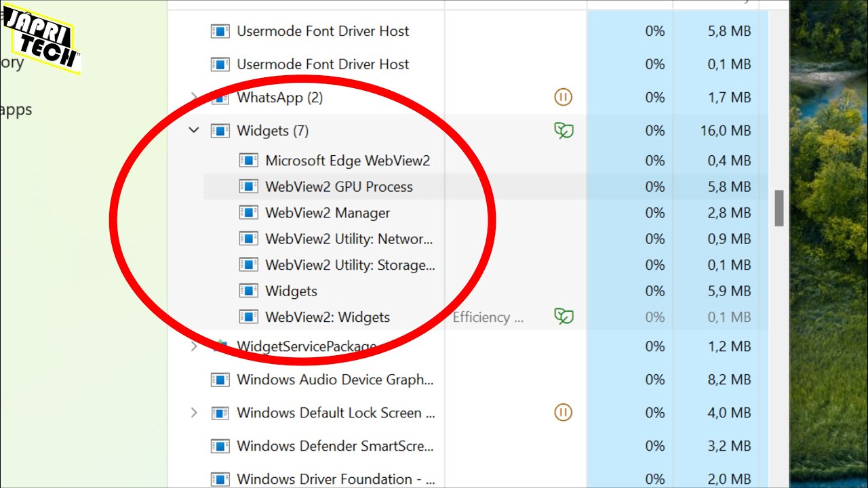Click the WebView2 Utility: Network process icon

tap(249, 239)
